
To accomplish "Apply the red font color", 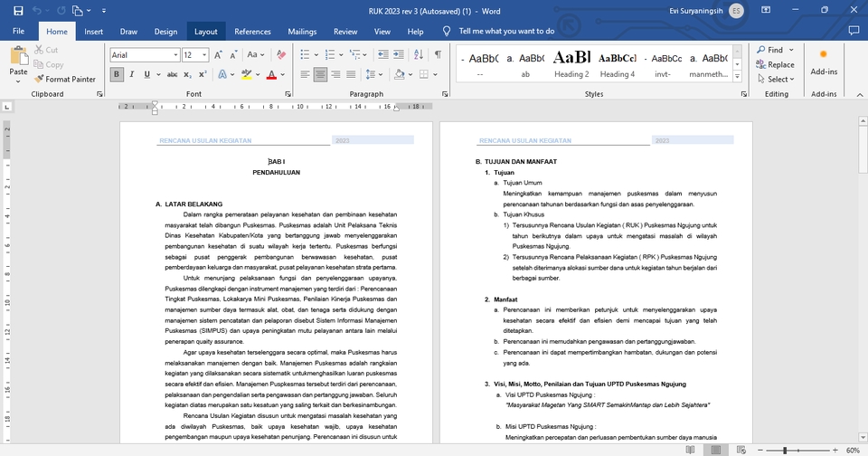I will [271, 74].
